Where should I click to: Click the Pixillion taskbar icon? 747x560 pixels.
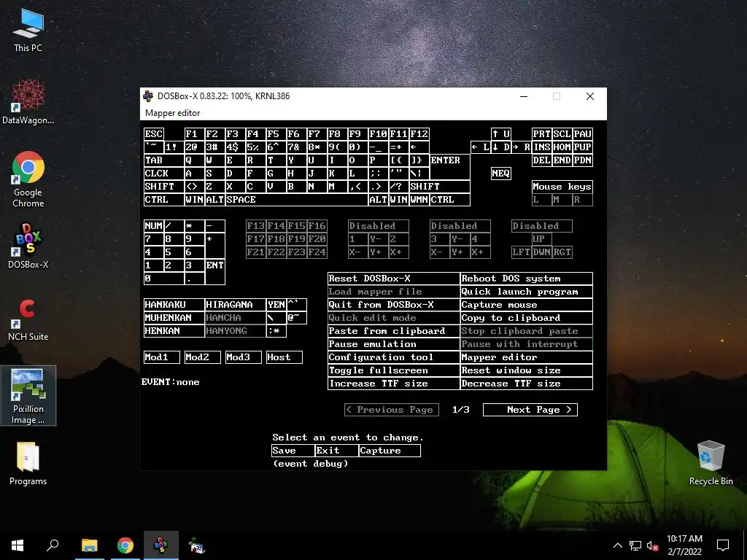coord(197,545)
